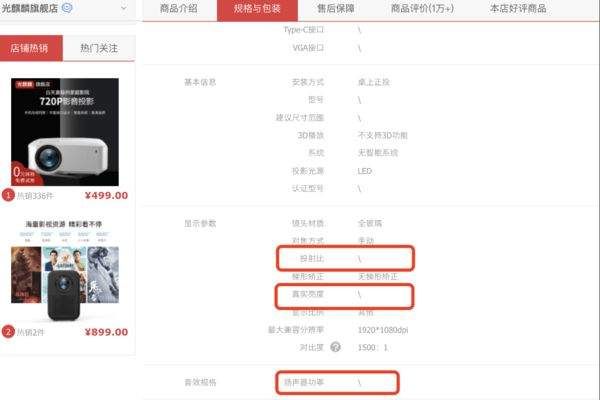Open the 商品介绍 tab
This screenshot has width=600, height=400.
(179, 9)
